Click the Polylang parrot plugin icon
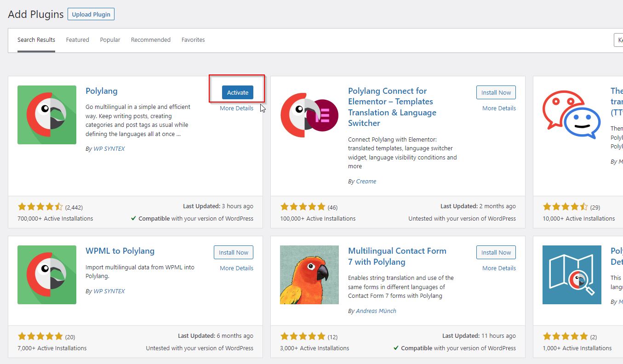Viewport: 623px width, 364px height. (x=47, y=115)
